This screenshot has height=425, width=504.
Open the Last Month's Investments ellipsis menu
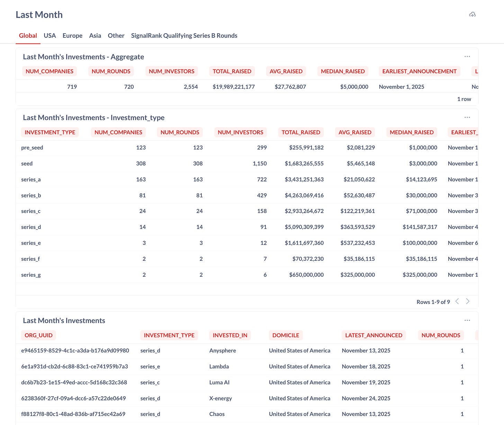pos(467,320)
